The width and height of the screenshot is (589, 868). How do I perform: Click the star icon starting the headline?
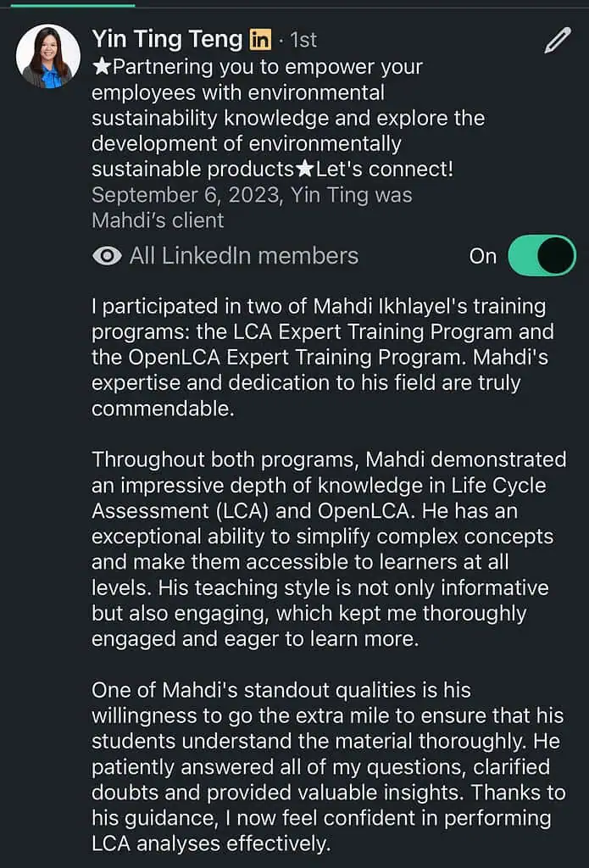pyautogui.click(x=102, y=66)
